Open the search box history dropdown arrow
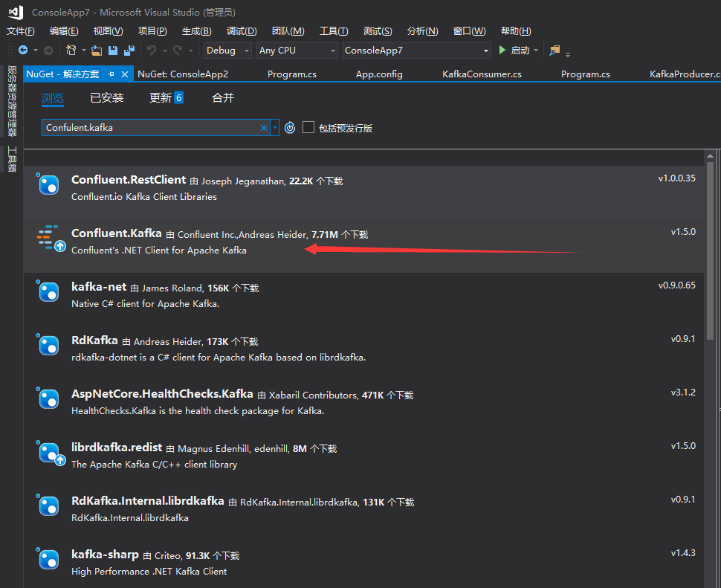This screenshot has height=588, width=721. [274, 128]
